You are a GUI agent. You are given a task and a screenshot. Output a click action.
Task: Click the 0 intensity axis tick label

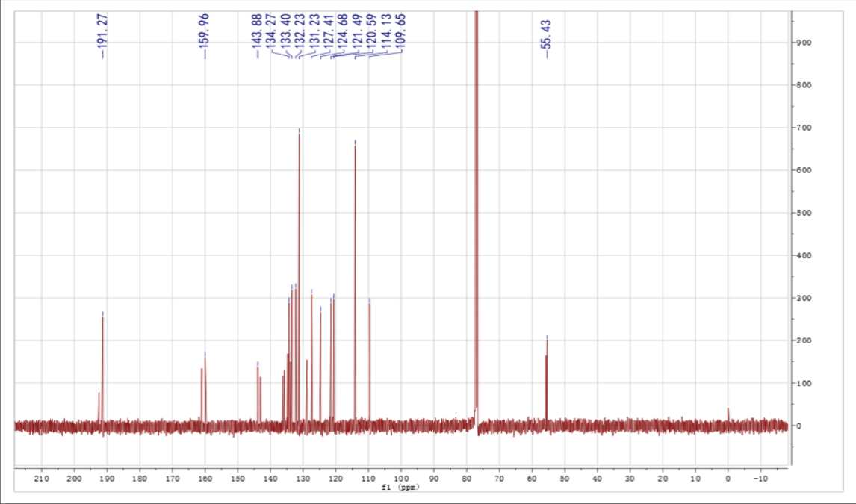click(x=800, y=426)
